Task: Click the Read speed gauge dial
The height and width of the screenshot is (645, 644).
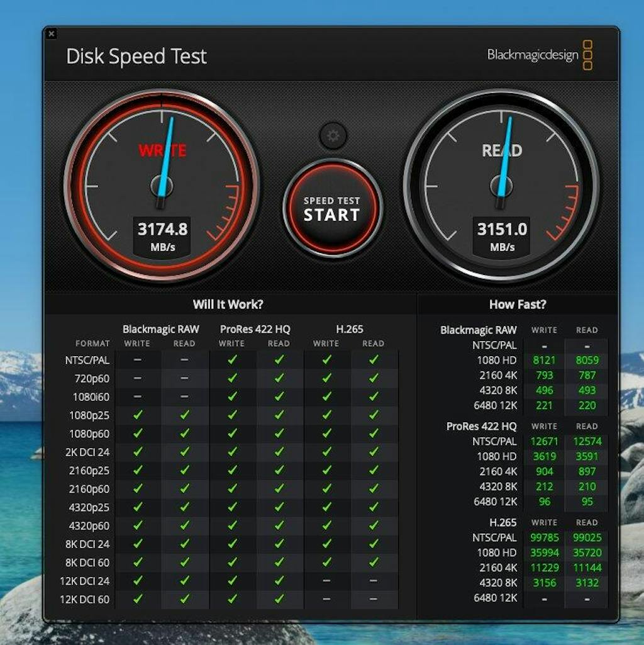Action: [x=501, y=186]
